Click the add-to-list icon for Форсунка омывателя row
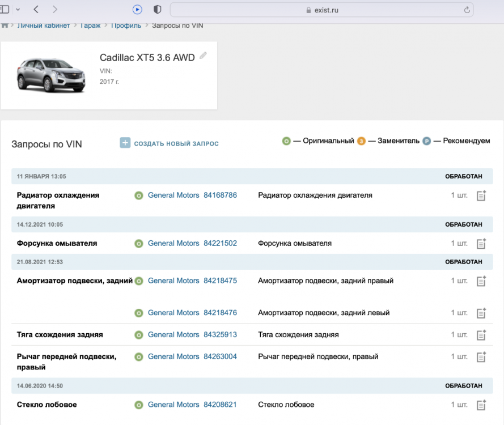Image resolution: width=504 pixels, height=425 pixels. (x=481, y=244)
